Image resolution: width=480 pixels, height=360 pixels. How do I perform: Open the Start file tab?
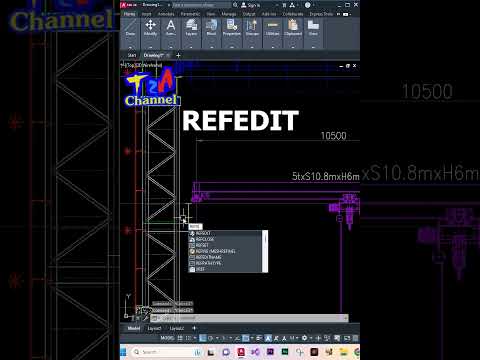coord(132,55)
